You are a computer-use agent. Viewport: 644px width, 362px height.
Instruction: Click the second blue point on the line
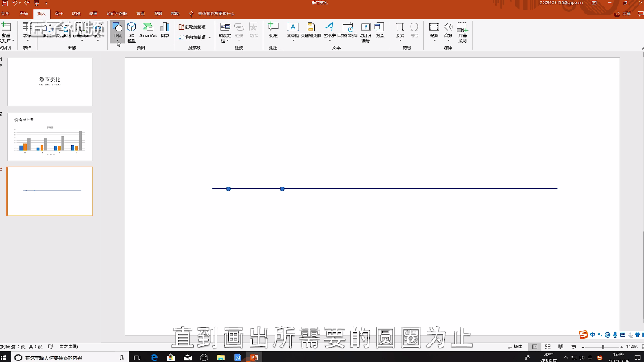[283, 189]
